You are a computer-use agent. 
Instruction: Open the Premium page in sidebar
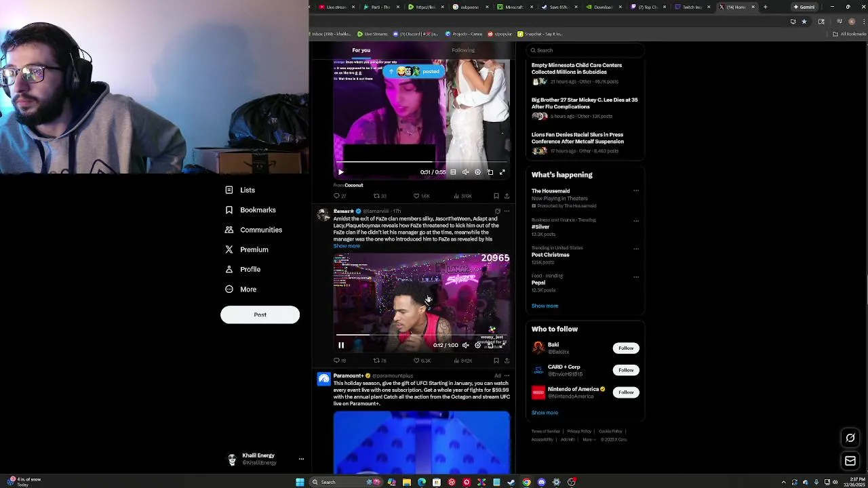[x=247, y=249]
